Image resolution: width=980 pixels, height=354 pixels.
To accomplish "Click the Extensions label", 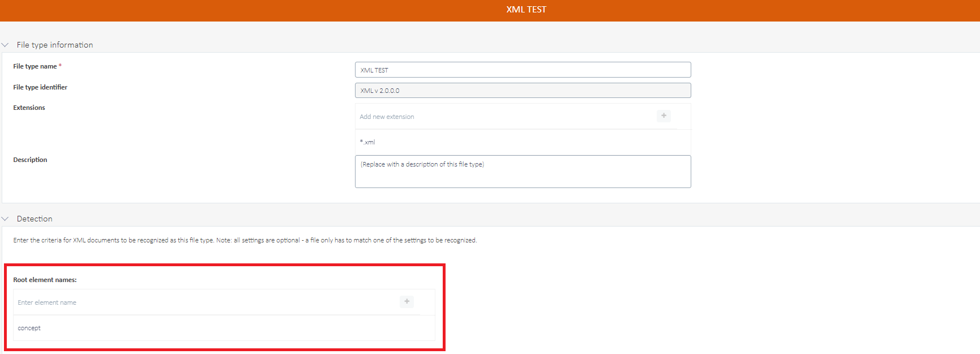I will tap(29, 108).
